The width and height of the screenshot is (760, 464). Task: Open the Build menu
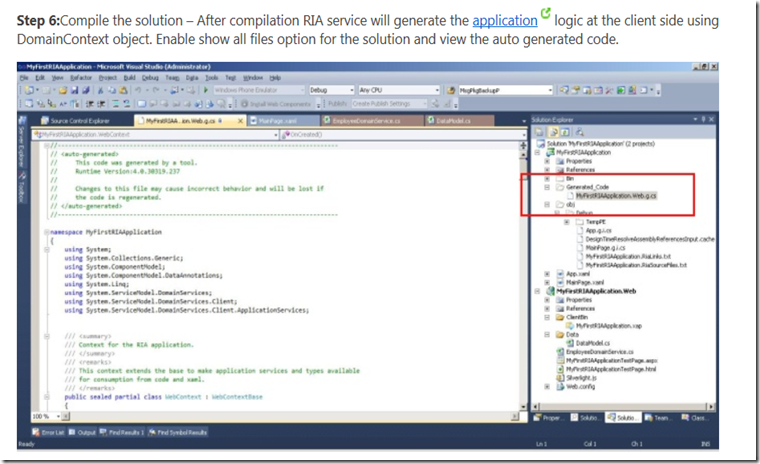click(x=129, y=78)
